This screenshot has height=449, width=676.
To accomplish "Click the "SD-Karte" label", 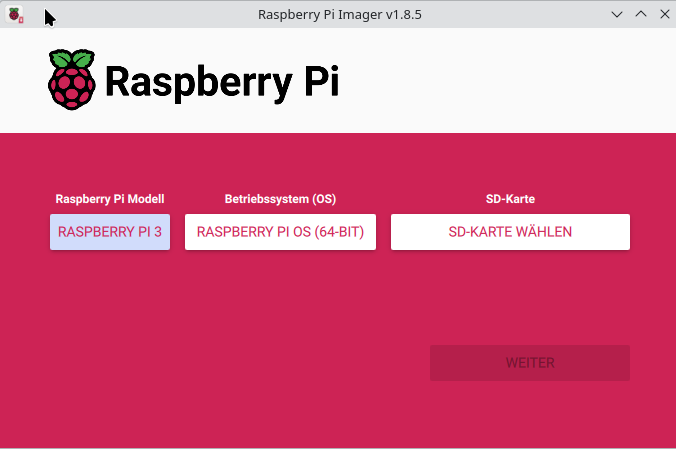I will click(510, 199).
